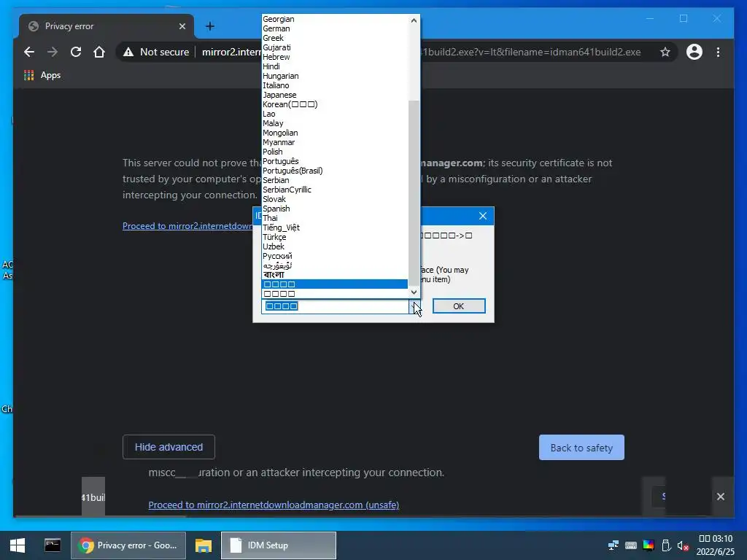Pick Português (non-Brasil) entry
This screenshot has width=747, height=560.
tap(334, 161)
